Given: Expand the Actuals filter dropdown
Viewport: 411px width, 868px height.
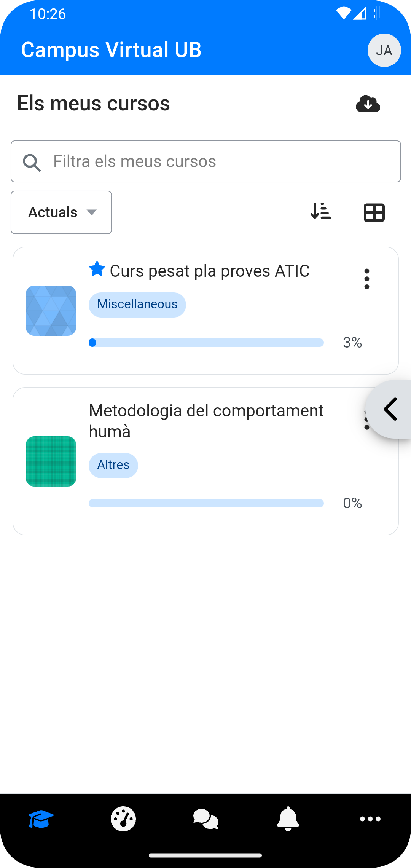Looking at the screenshot, I should pos(61,212).
